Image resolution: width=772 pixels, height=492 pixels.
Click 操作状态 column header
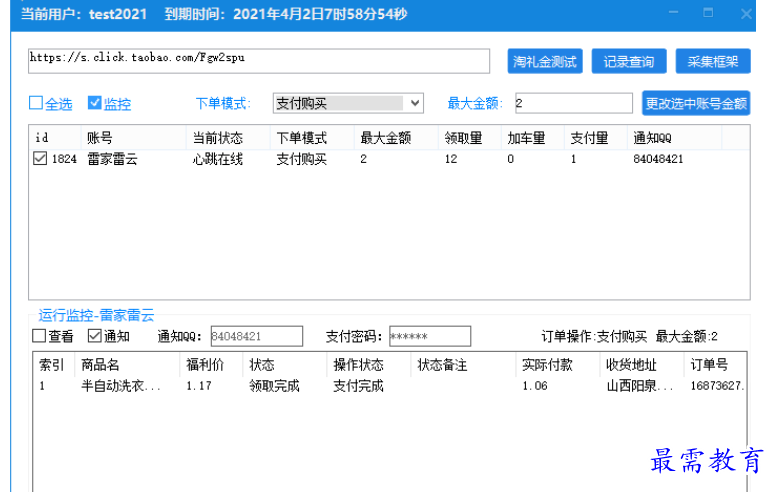click(369, 365)
